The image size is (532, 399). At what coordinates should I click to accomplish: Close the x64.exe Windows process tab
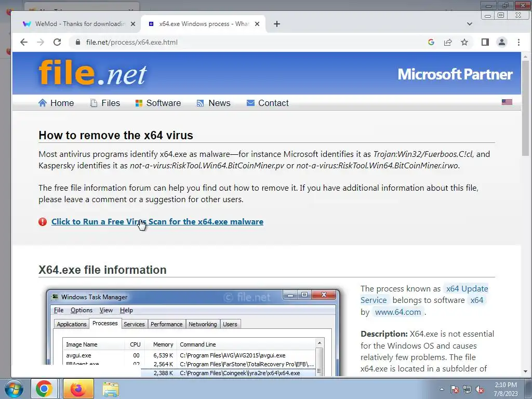257,24
